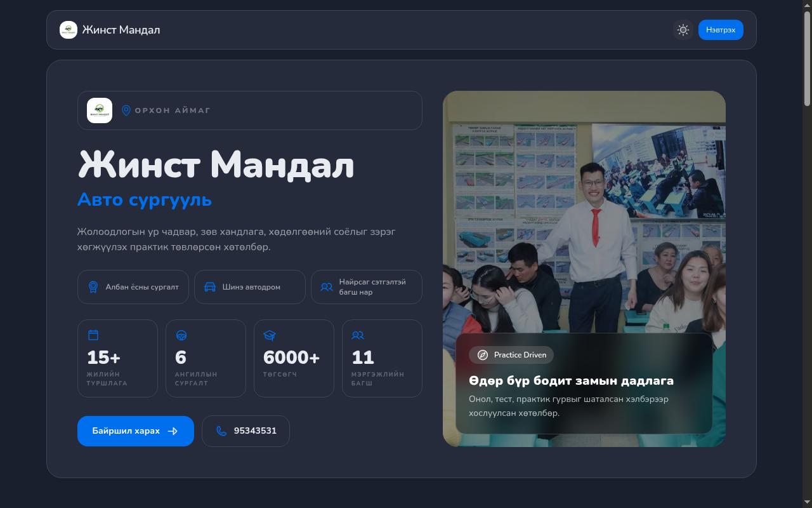Click the Өдөр бүр бодит замын дадлага card
Screen dimensions: 812x508
[584, 384]
